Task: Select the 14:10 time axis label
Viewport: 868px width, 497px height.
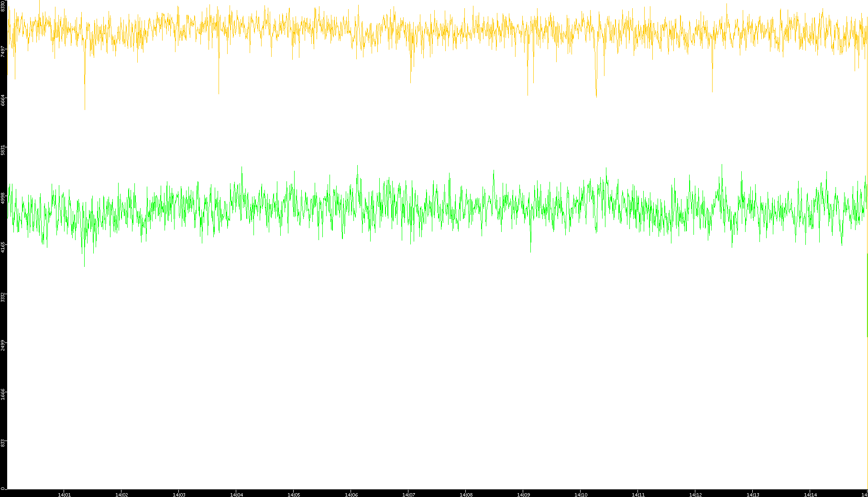Action: [581, 495]
